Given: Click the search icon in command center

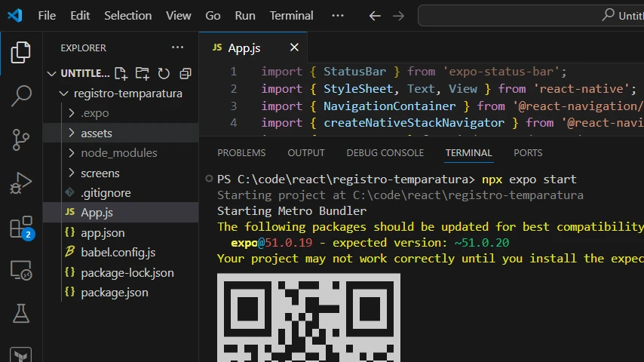Looking at the screenshot, I should pos(609,15).
